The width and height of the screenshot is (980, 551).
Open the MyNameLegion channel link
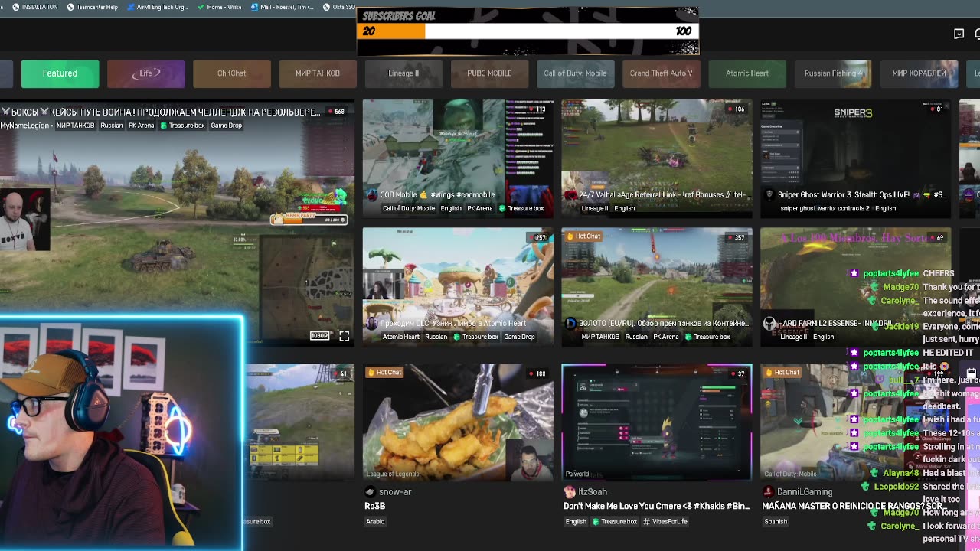point(24,126)
